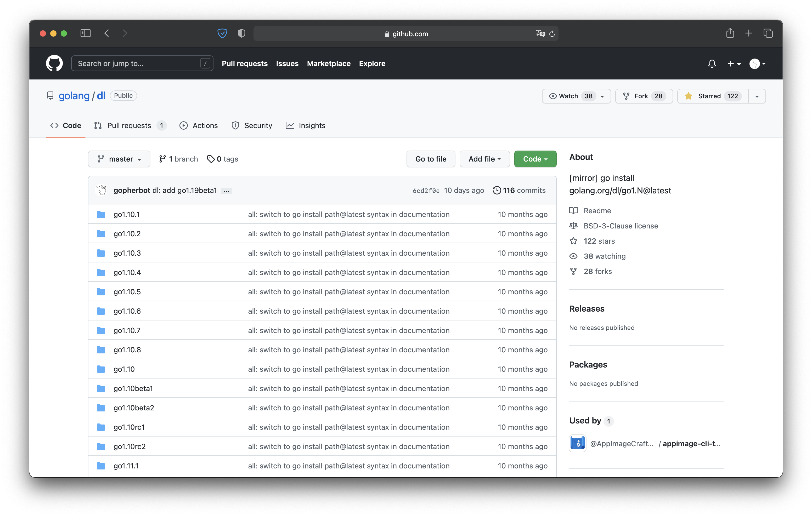This screenshot has height=516, width=812.
Task: Expand the commit message ellipsis
Action: tap(227, 191)
